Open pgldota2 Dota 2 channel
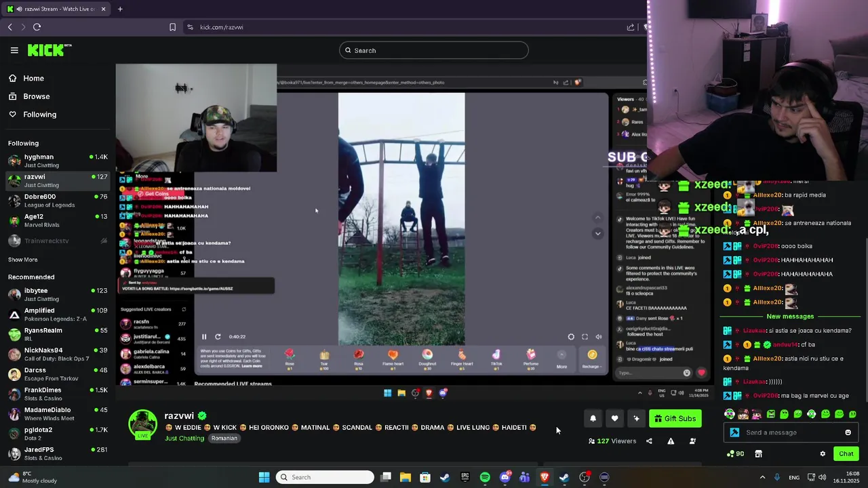Viewport: 868px width, 488px height. [x=58, y=434]
